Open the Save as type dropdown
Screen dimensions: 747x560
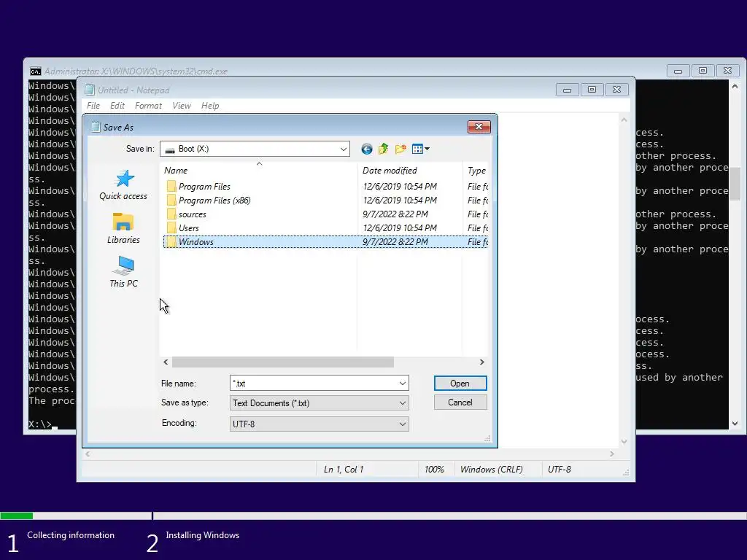(403, 402)
